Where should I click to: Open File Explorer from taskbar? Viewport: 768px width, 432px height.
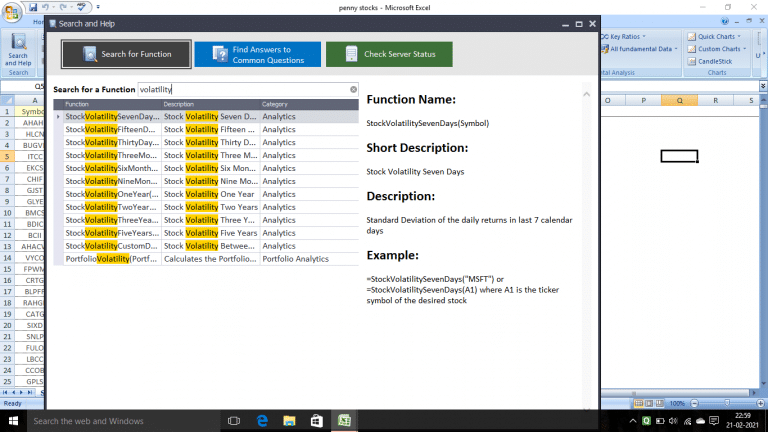pyautogui.click(x=289, y=421)
